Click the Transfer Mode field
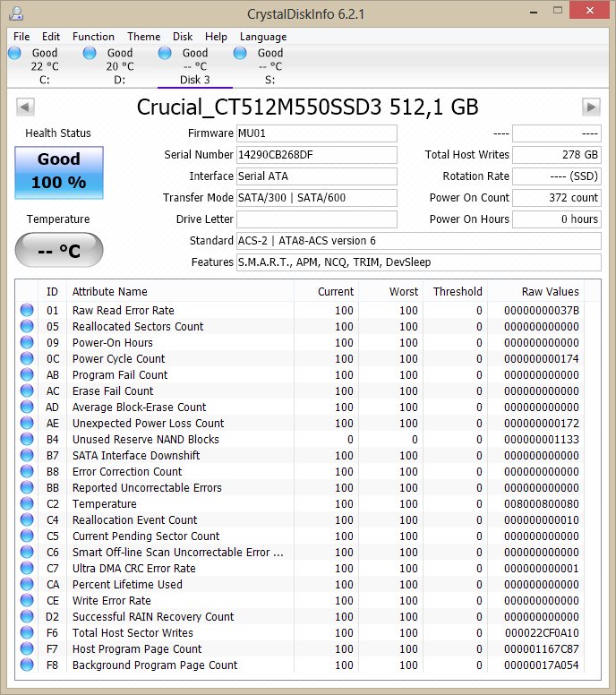Screen dimensions: 616x695 pyautogui.click(x=316, y=198)
